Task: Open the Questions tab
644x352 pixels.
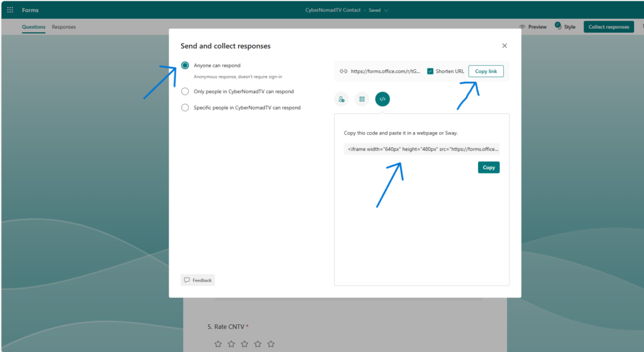Action: coord(33,27)
